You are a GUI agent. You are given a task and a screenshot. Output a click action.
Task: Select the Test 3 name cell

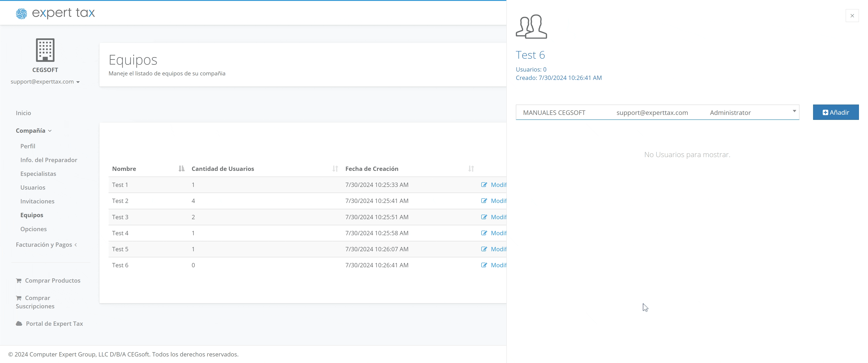coord(120,217)
